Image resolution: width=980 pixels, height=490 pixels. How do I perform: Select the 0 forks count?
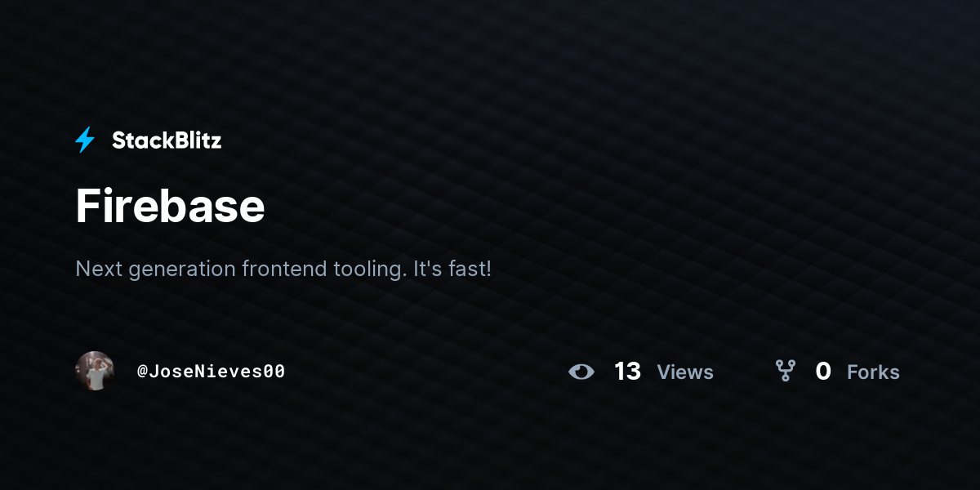pos(823,372)
